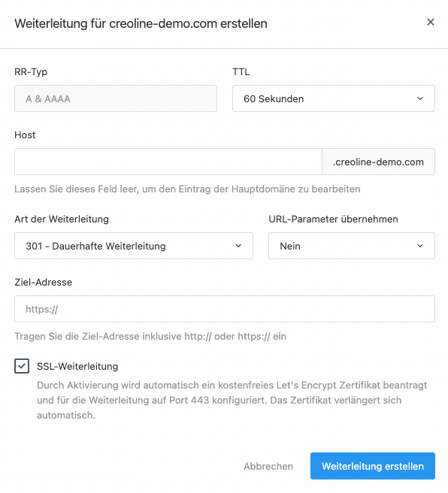The height and width of the screenshot is (493, 448).
Task: Focus the Host input field
Action: click(x=168, y=162)
